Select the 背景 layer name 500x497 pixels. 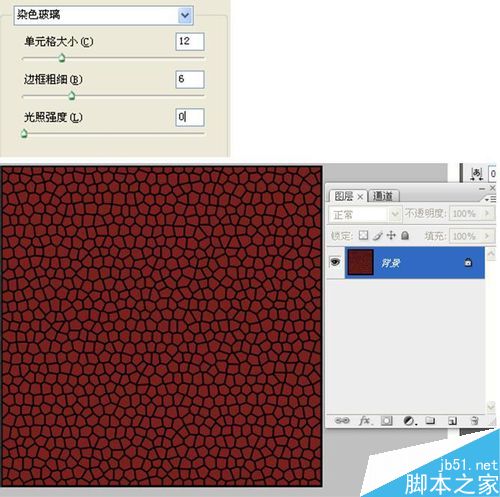[391, 263]
